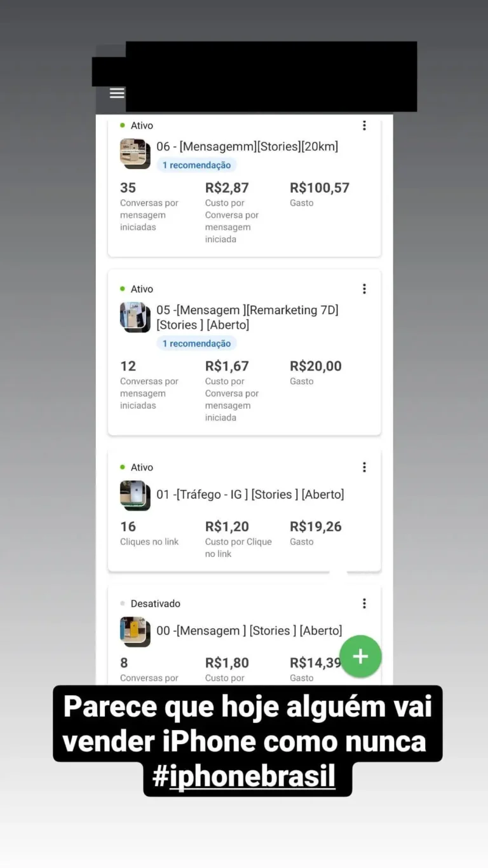Open 00 -[Mensagem] [Stories] [Aberto] title

tap(249, 631)
